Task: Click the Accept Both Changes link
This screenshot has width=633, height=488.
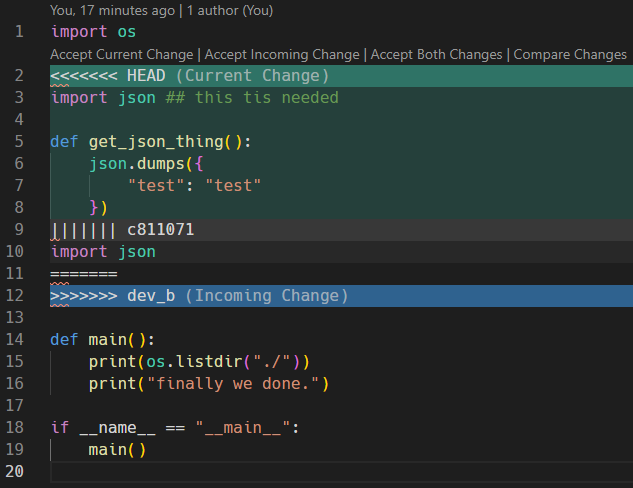Action: coord(436,54)
